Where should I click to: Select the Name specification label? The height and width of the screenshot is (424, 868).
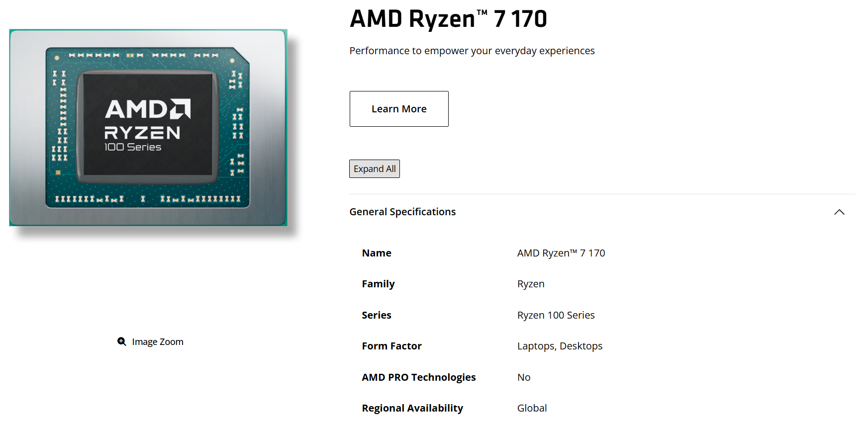(x=377, y=253)
